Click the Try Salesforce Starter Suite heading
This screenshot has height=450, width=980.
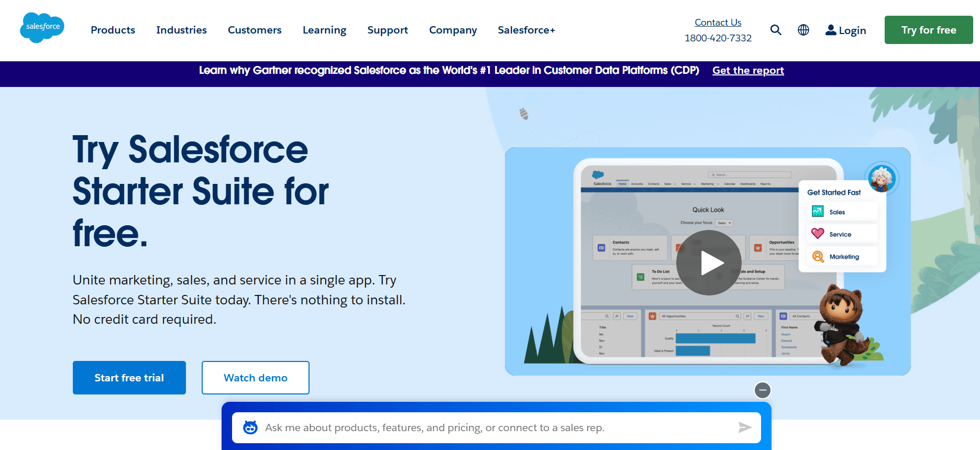[x=201, y=191]
